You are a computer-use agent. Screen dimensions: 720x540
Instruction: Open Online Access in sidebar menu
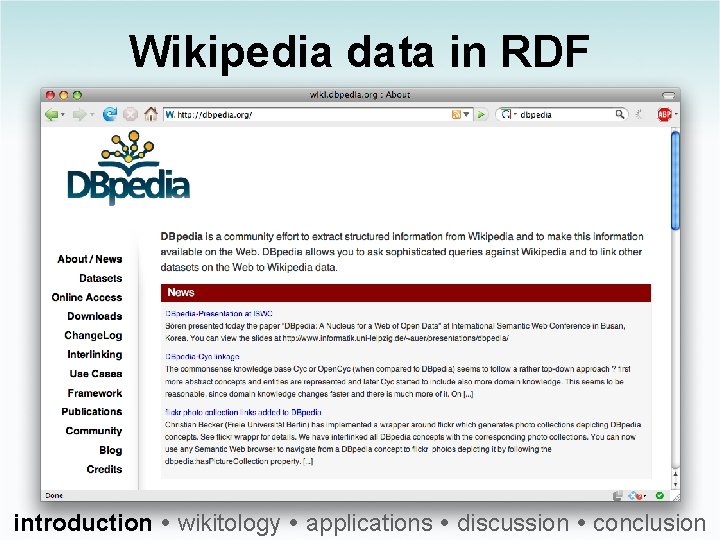coord(87,297)
